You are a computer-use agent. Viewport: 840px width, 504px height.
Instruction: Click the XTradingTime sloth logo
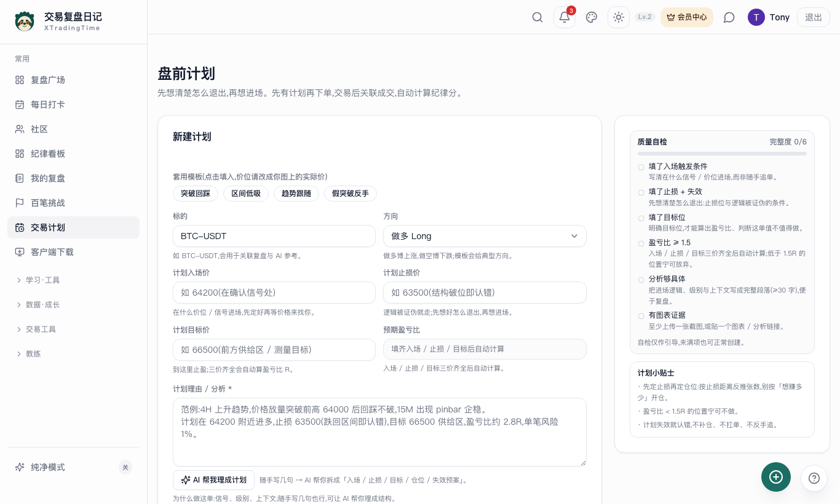[x=25, y=22]
